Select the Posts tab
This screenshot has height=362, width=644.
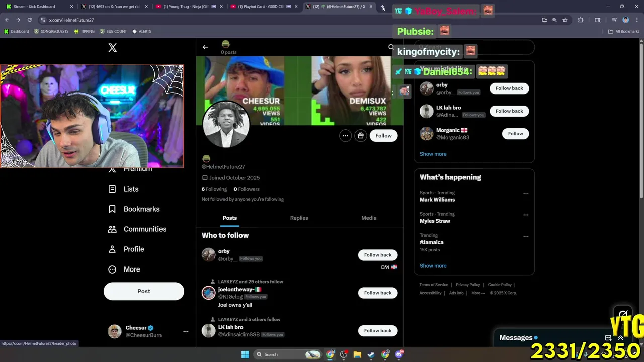pyautogui.click(x=230, y=218)
